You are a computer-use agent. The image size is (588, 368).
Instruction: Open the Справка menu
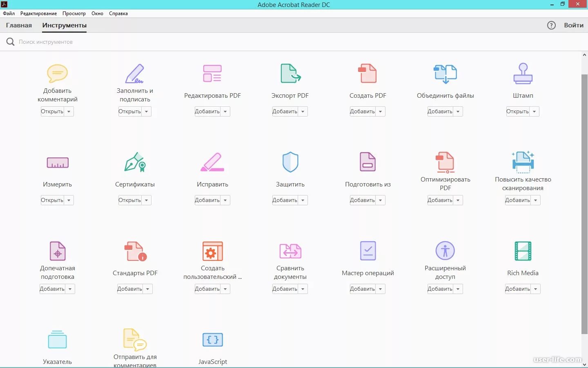[118, 13]
